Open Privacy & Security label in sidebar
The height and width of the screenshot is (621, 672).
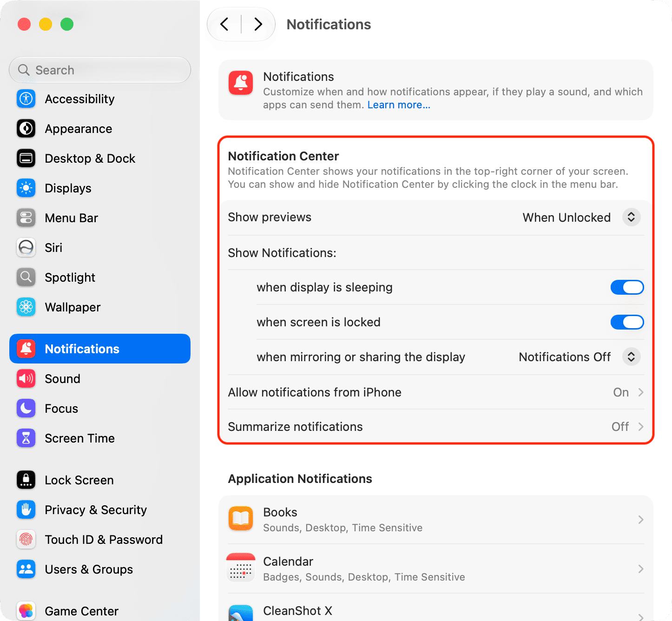point(96,510)
